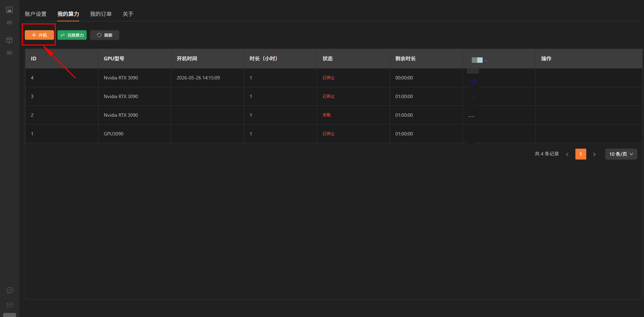Open the mail envelope icon in the sidebar
The image size is (644, 317).
[10, 305]
